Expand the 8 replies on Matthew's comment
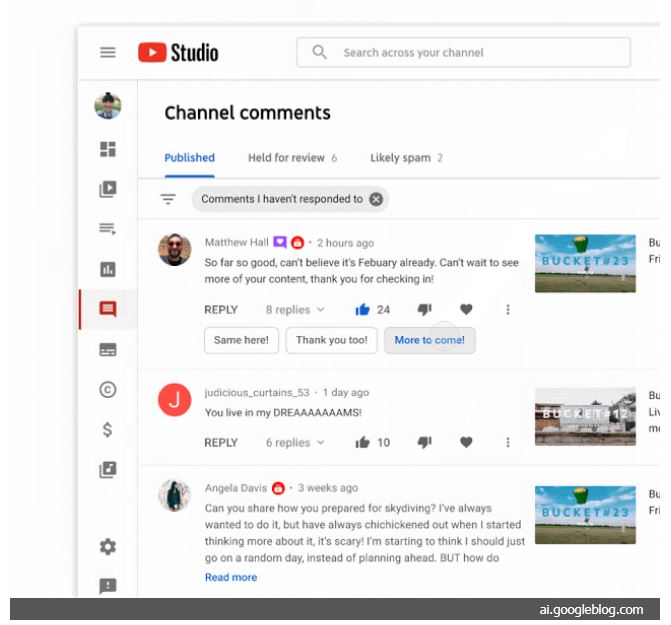The width and height of the screenshot is (671, 625). [x=295, y=310]
